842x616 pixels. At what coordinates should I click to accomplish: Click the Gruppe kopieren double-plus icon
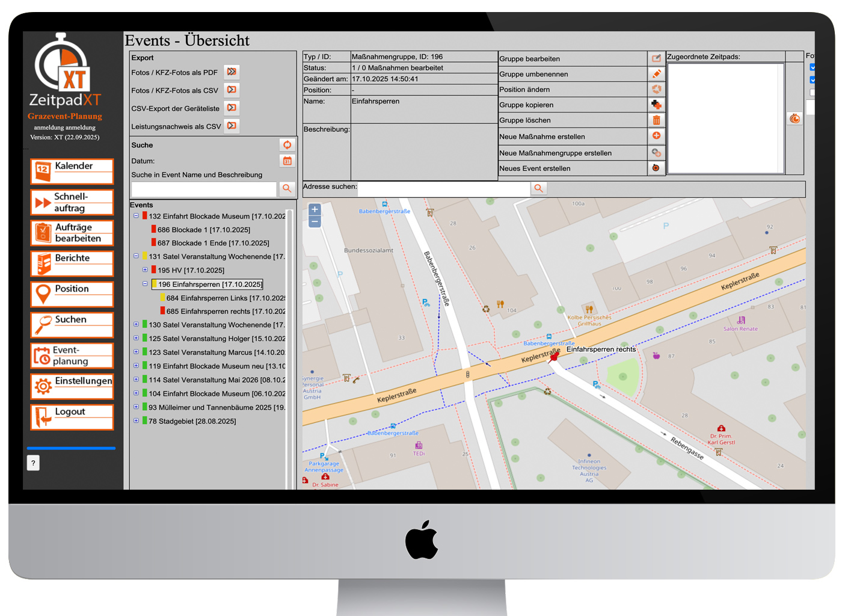656,105
